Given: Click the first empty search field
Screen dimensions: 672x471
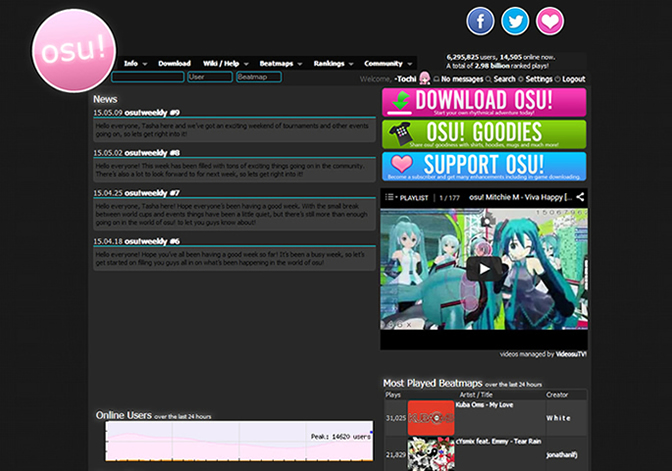Looking at the screenshot, I should pyautogui.click(x=148, y=77).
